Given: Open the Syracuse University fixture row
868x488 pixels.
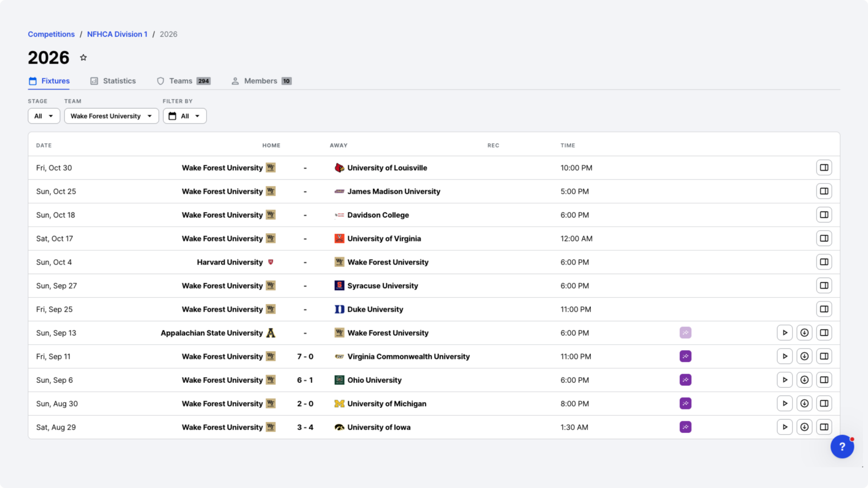Looking at the screenshot, I should (x=434, y=286).
